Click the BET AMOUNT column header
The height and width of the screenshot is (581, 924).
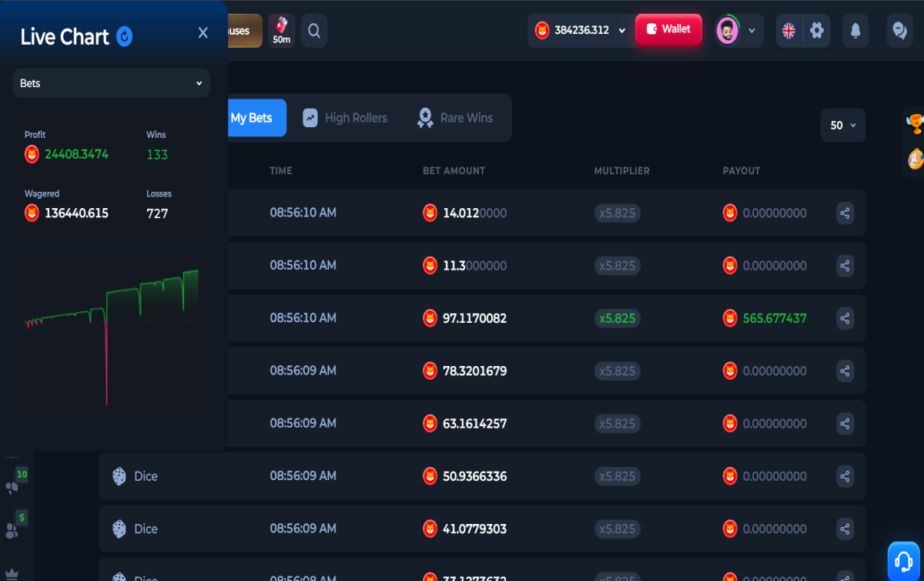click(454, 170)
